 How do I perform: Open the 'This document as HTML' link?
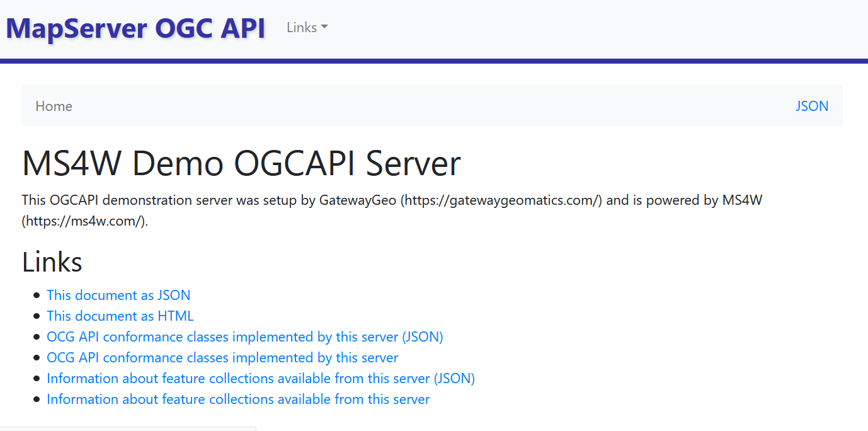(120, 316)
